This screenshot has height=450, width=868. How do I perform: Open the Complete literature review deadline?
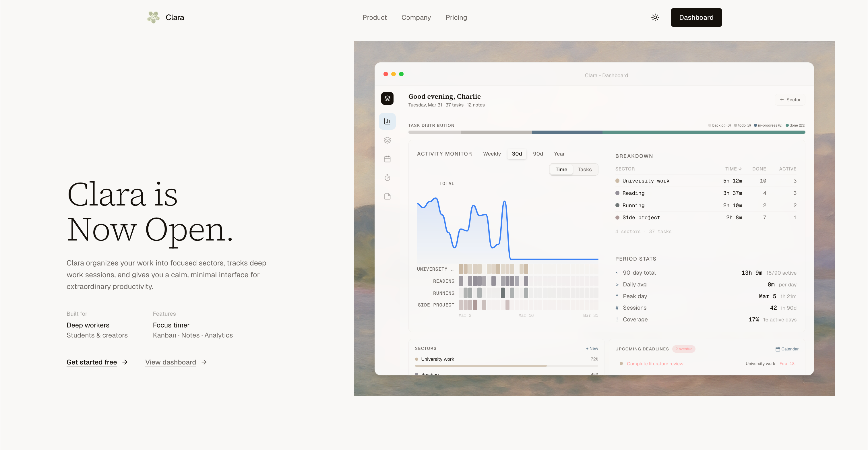pos(655,364)
